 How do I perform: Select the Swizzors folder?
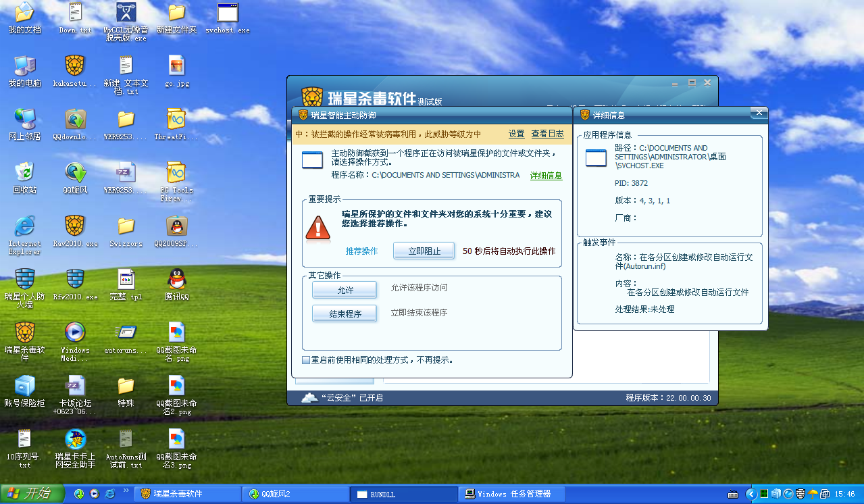[x=126, y=231]
